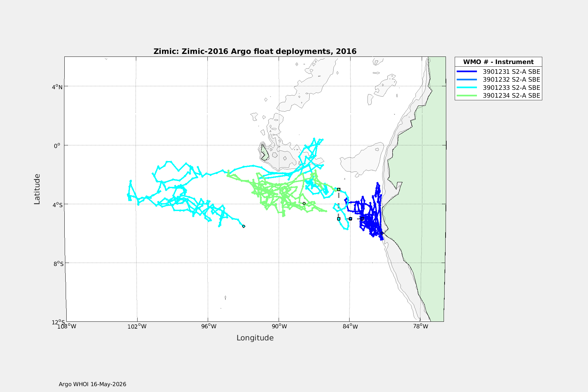The image size is (588, 392).
Task: Click the cyan square marker at 5°S 85°W
Action: tap(339, 219)
